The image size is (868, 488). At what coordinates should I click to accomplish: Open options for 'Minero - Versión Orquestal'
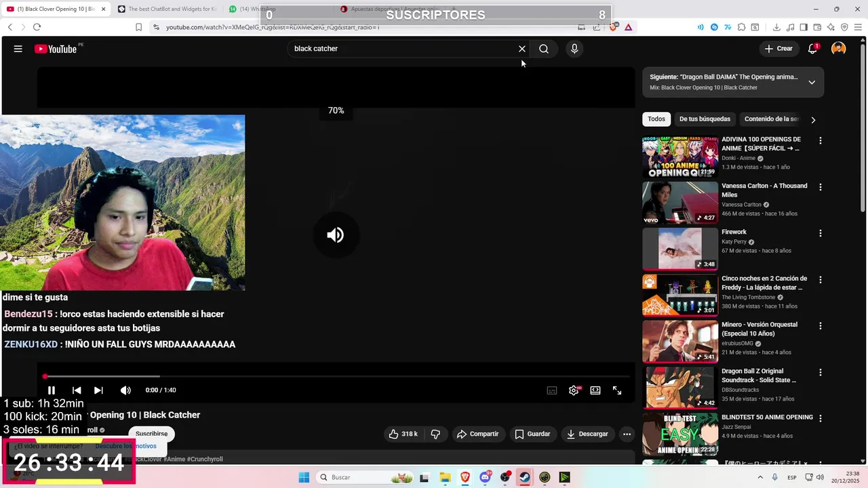click(x=821, y=326)
